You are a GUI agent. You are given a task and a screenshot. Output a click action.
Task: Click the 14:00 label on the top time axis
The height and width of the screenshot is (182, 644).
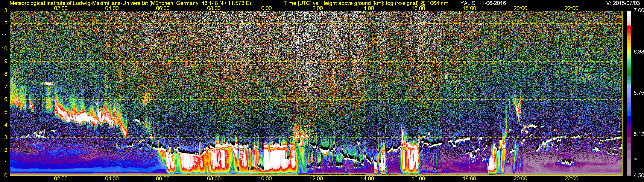(367, 8)
